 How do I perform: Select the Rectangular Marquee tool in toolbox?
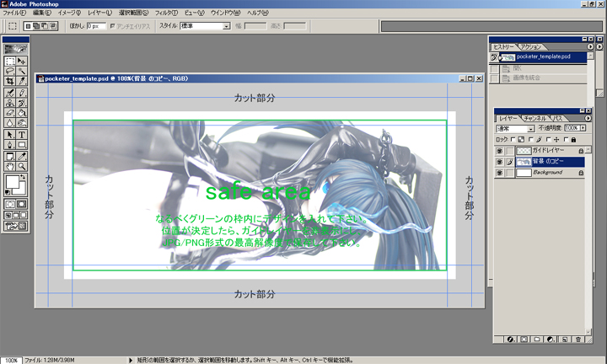pyautogui.click(x=9, y=62)
